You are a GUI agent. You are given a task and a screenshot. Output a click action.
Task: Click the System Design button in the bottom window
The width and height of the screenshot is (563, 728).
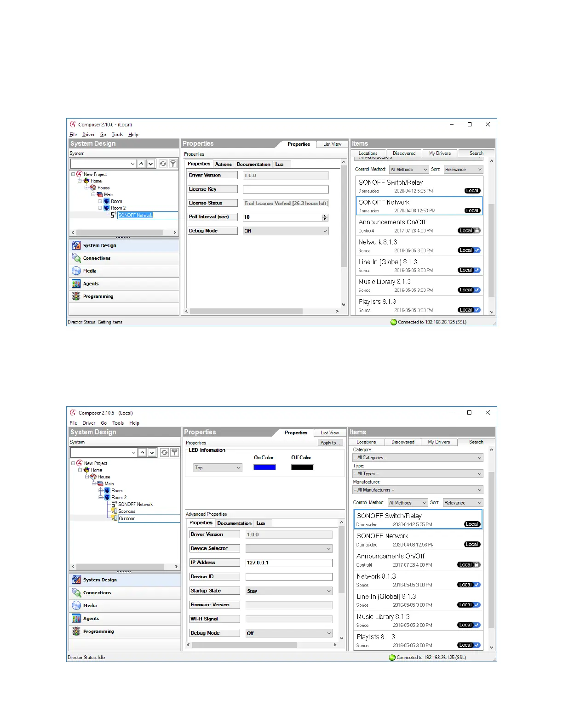[x=125, y=580]
